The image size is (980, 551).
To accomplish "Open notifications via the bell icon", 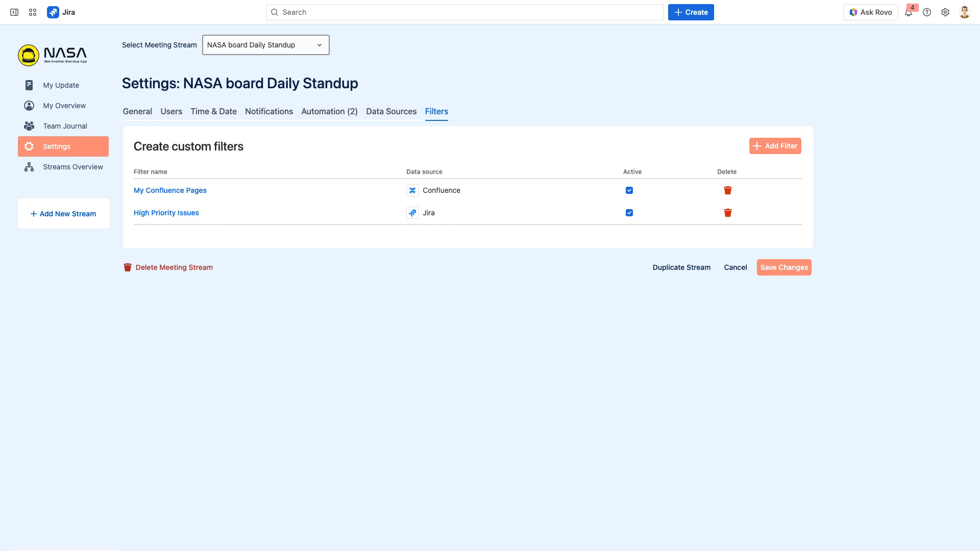I will tap(909, 12).
